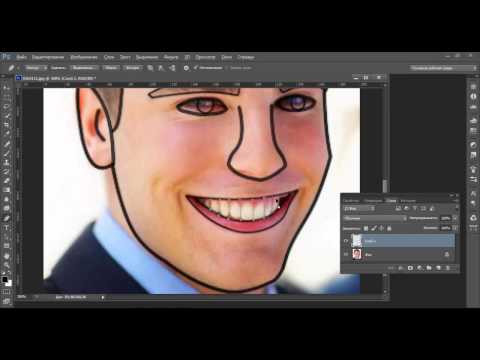Select the Pen tool in the toolbox

coord(6,218)
